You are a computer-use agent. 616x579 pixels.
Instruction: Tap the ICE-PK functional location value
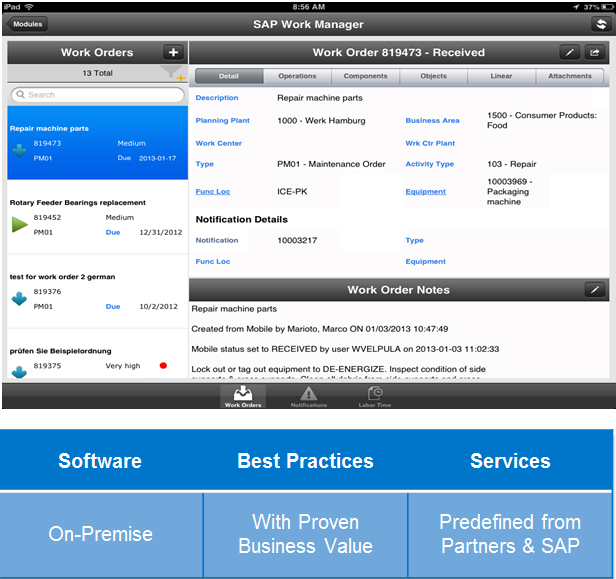(x=292, y=192)
